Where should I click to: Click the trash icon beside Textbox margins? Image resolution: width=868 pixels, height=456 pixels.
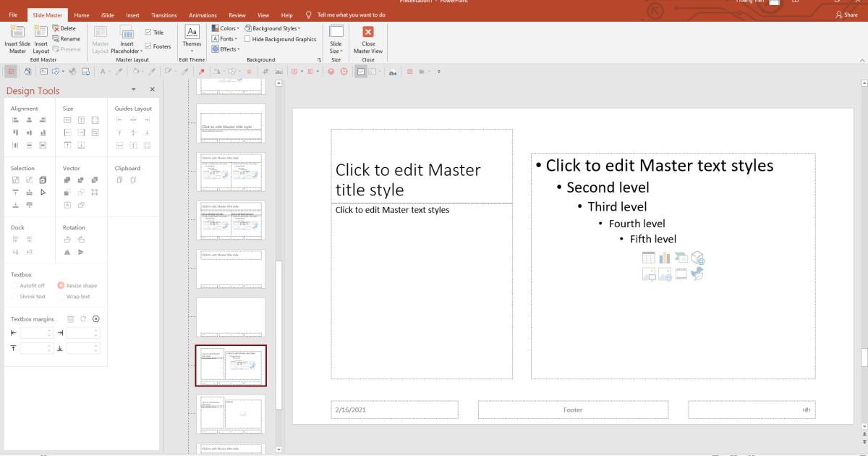pos(71,318)
